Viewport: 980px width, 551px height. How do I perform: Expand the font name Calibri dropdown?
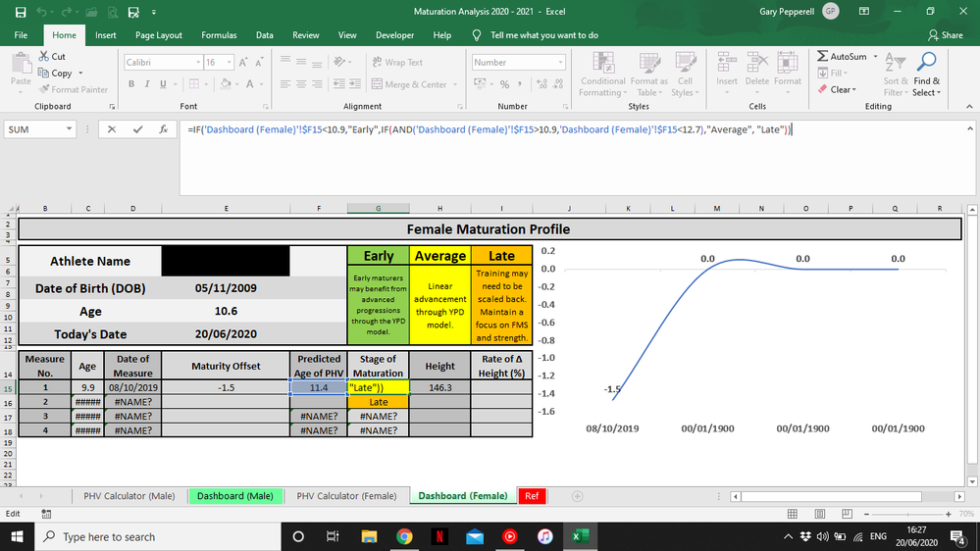pyautogui.click(x=198, y=63)
